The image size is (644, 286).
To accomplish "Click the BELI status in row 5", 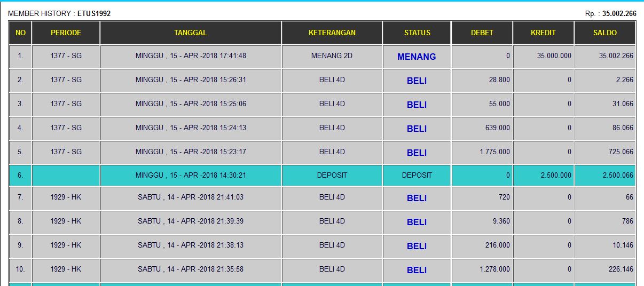I will coord(417,153).
